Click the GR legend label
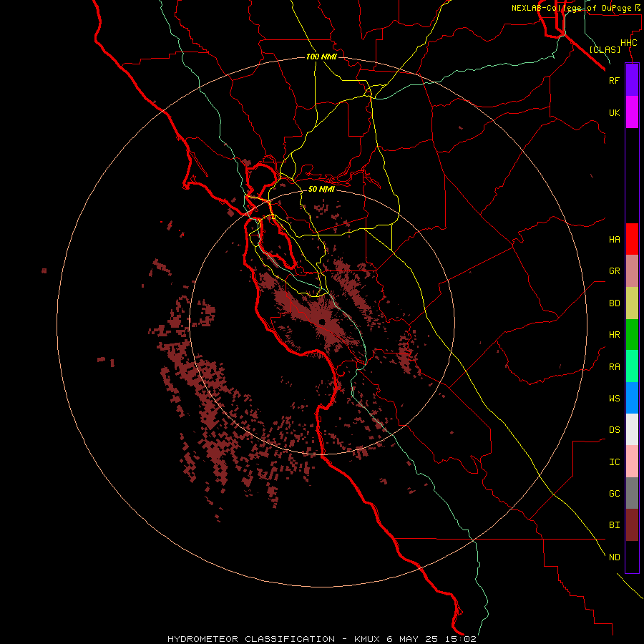 pyautogui.click(x=614, y=271)
